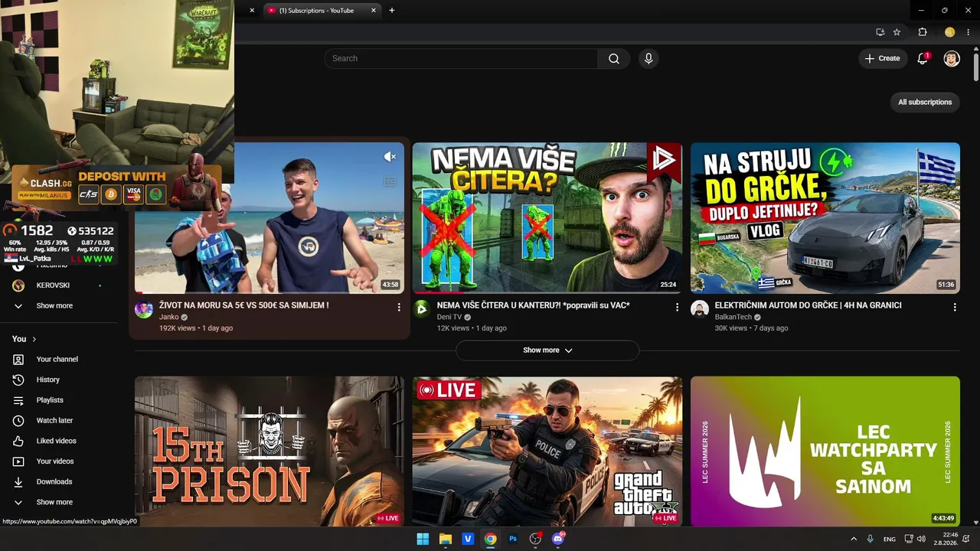Open Discord from the taskbar

tap(558, 539)
